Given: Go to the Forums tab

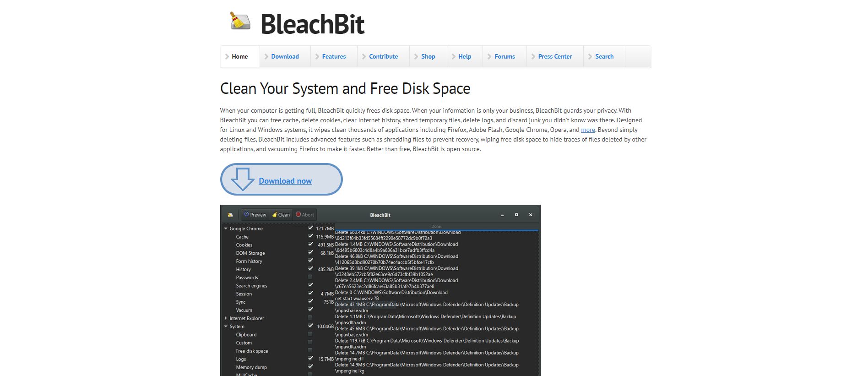Looking at the screenshot, I should (x=505, y=56).
